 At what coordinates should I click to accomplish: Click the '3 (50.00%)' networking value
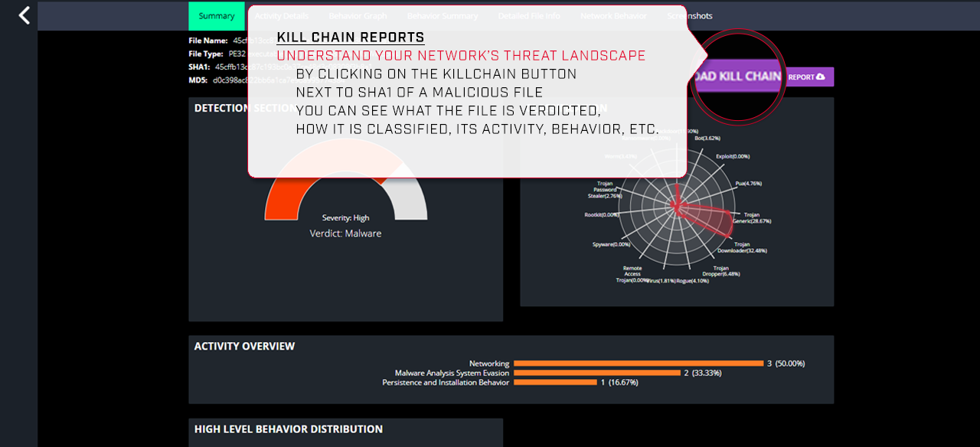pyautogui.click(x=786, y=364)
